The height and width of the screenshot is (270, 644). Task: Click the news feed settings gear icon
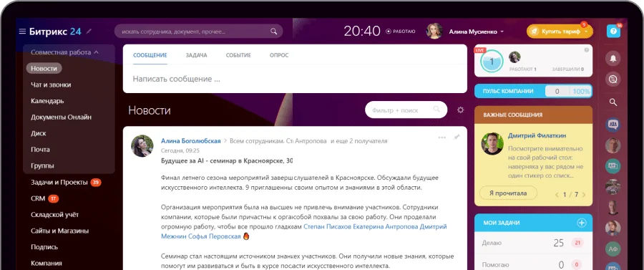(x=460, y=110)
